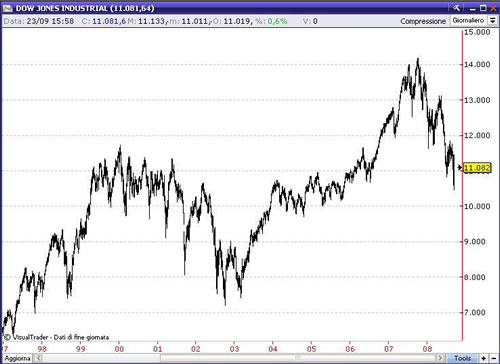Click the DOW JONES INDUSTRIAL window title

coord(85,8)
